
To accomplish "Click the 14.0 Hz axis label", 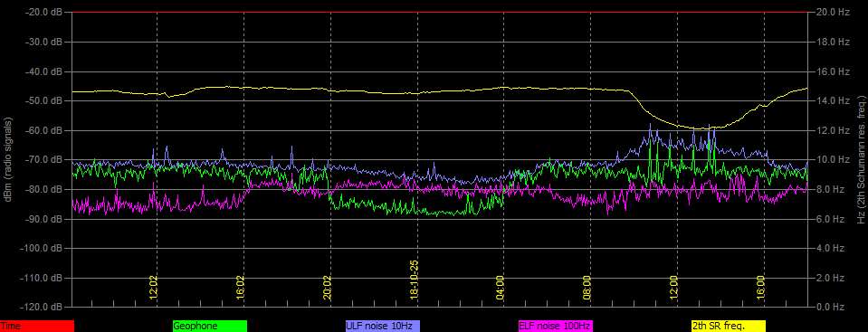I will coord(834,100).
